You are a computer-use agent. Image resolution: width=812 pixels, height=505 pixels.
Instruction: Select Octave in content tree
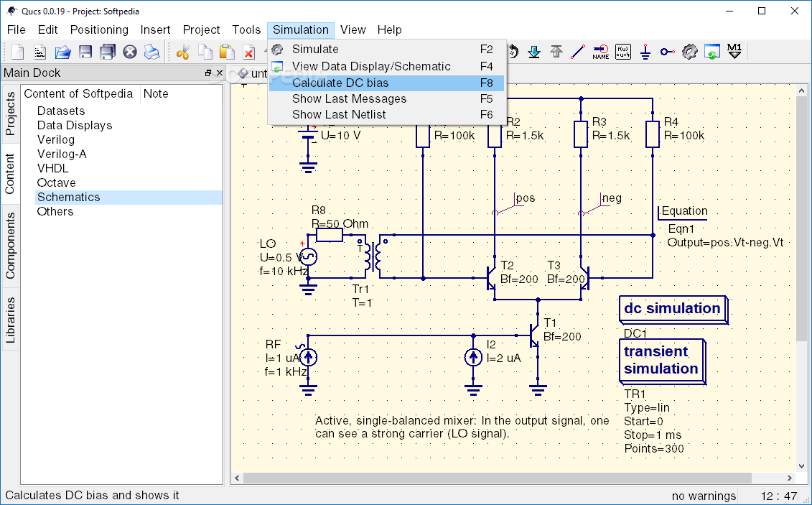click(x=57, y=183)
